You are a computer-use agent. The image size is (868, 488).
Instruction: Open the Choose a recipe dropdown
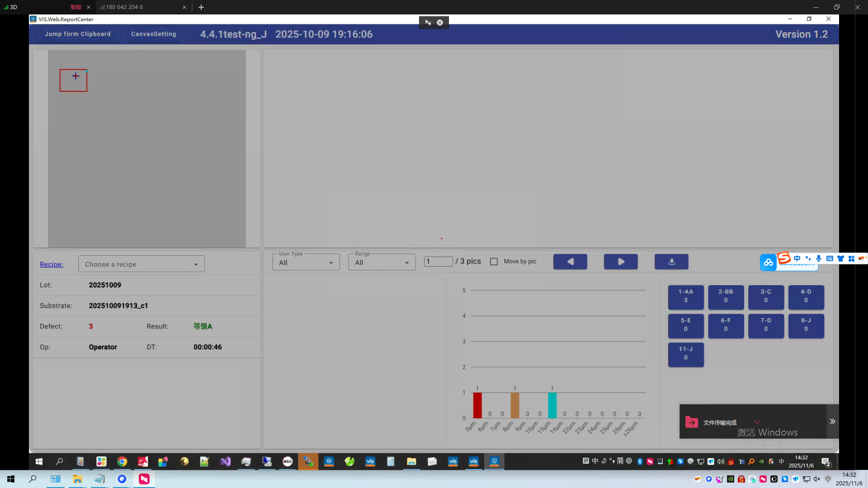pos(141,264)
